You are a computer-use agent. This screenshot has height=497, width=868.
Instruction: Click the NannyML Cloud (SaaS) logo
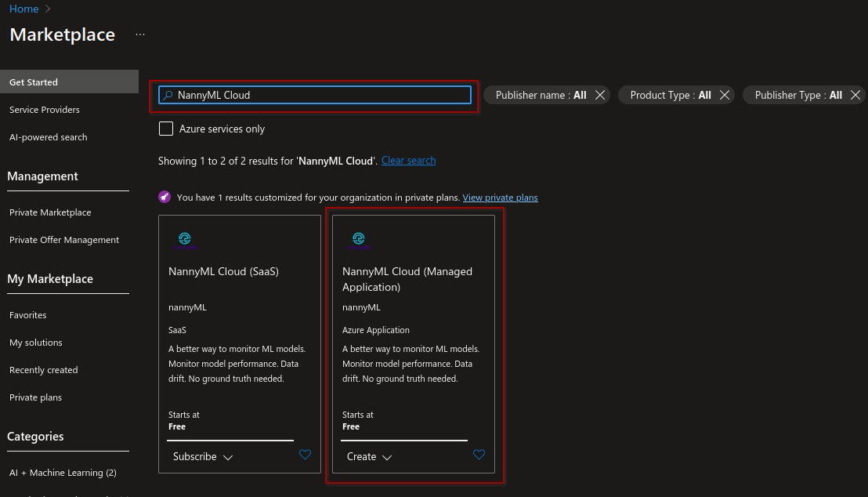tap(185, 239)
